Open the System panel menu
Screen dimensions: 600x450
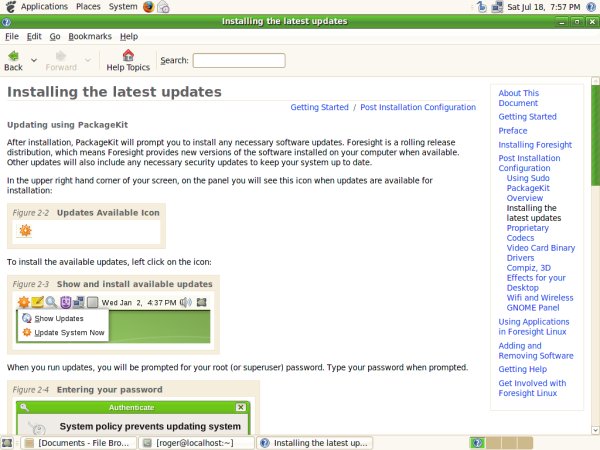(123, 7)
